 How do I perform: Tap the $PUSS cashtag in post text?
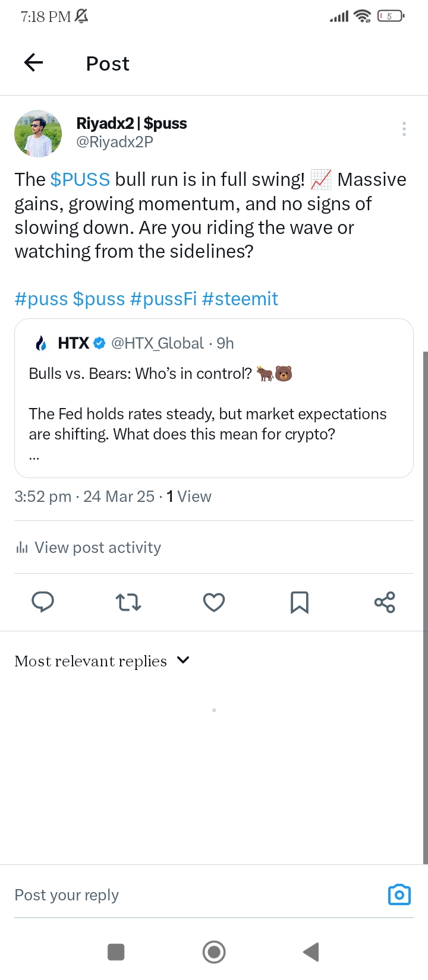pyautogui.click(x=80, y=179)
